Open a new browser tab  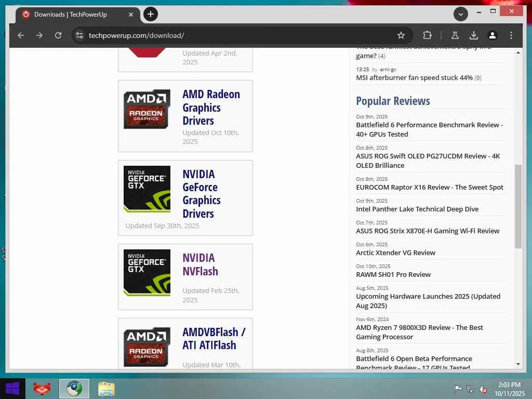click(x=151, y=14)
